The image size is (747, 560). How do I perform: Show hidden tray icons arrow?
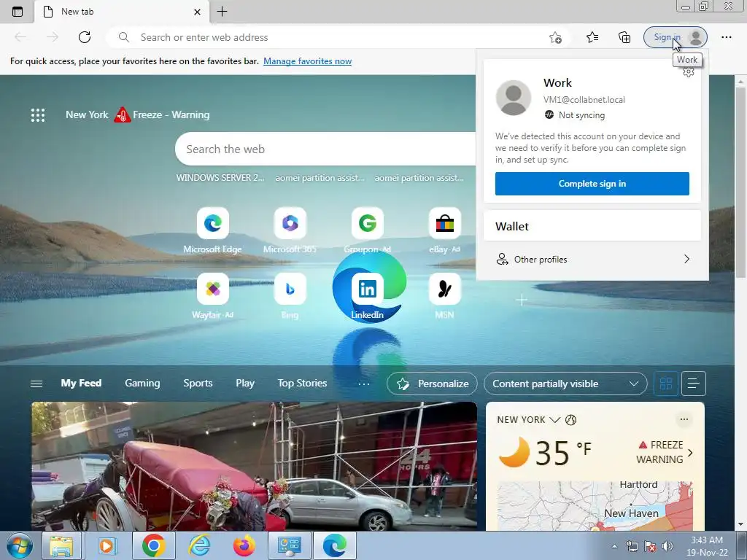[614, 547]
